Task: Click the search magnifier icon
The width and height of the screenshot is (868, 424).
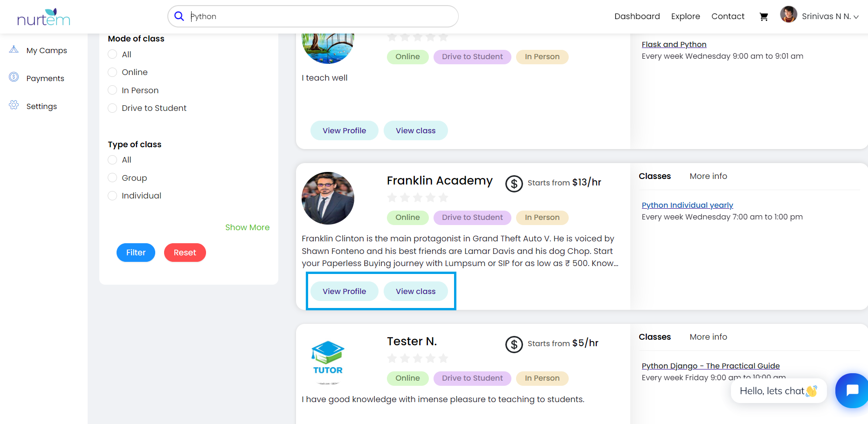Action: click(x=179, y=16)
